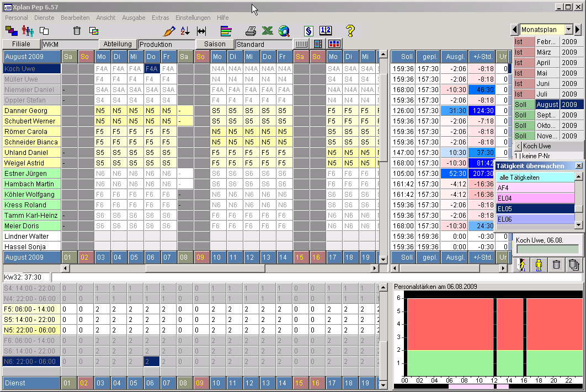
Task: Select the Juli 2009 Ist row
Action: [x=548, y=94]
